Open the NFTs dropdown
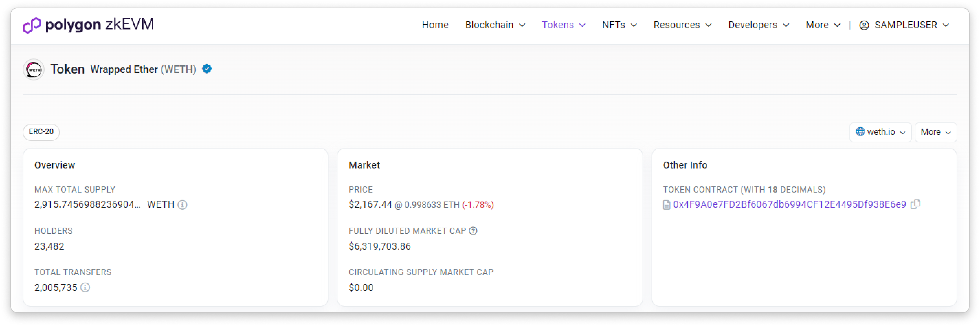The image size is (980, 326). 619,25
